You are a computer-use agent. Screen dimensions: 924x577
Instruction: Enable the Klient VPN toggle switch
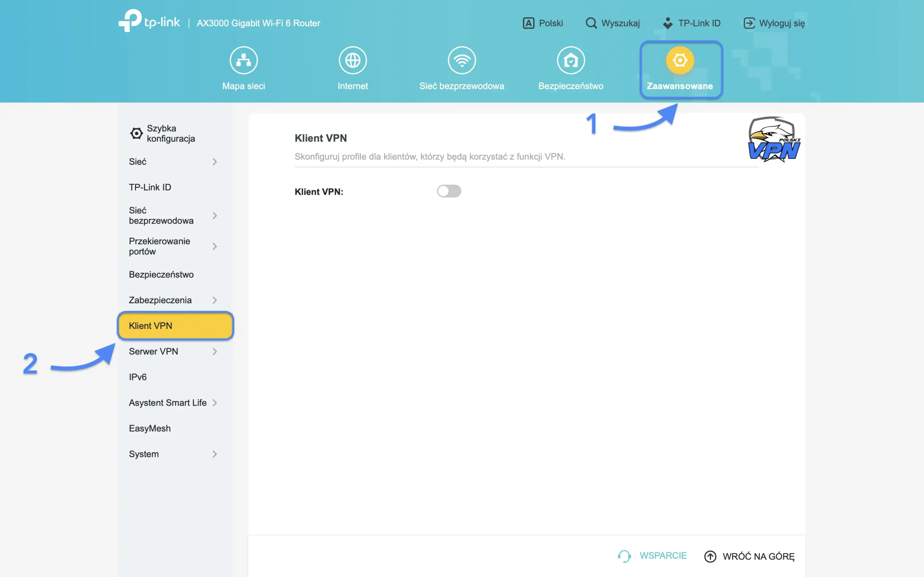[449, 191]
